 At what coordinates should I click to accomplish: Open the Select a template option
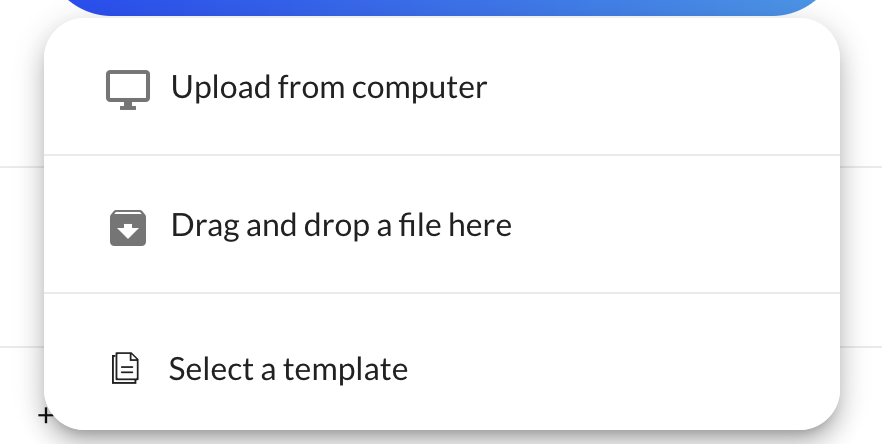click(x=441, y=369)
